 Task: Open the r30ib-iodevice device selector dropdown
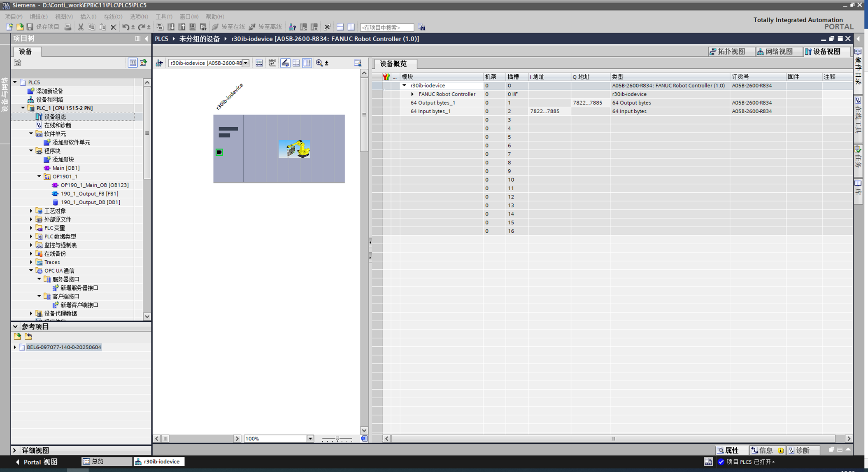[x=245, y=63]
